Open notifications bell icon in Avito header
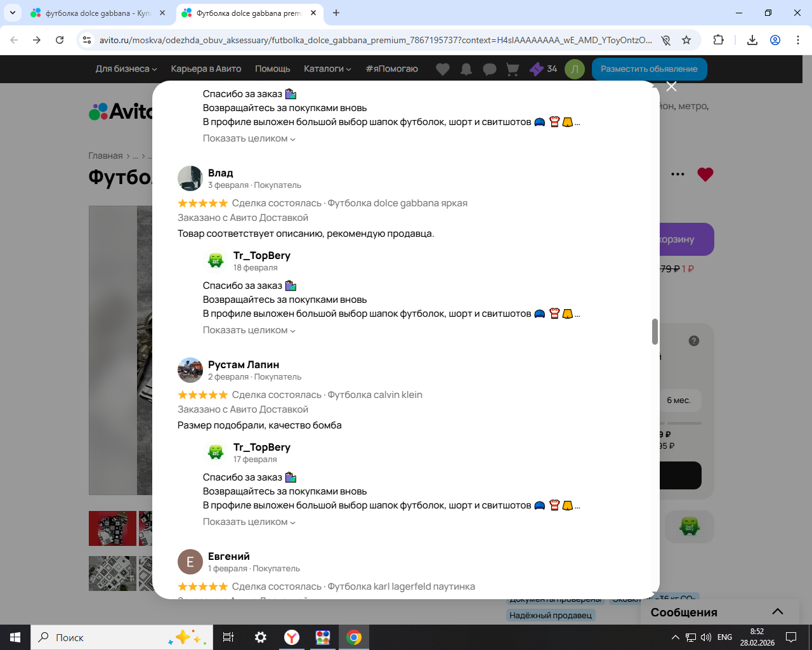The height and width of the screenshot is (650, 812). (466, 69)
